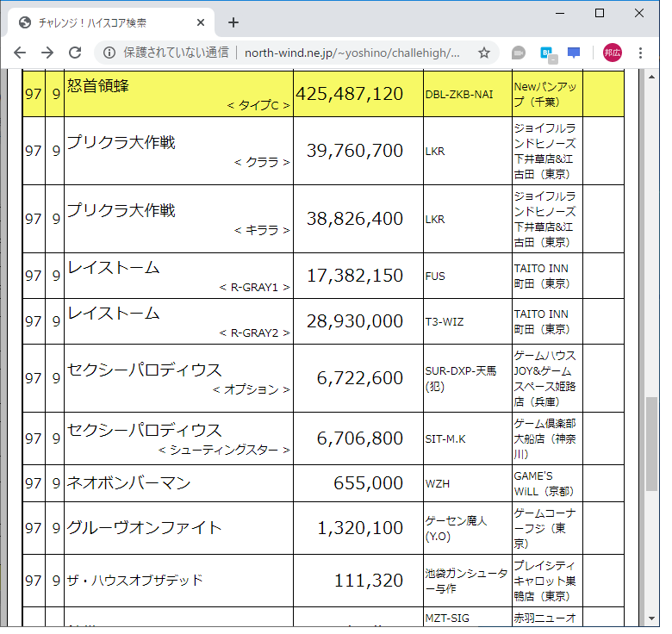Click location プレイシティキャロット巣鴨店（東京）
The height and width of the screenshot is (634, 672).
click(544, 581)
